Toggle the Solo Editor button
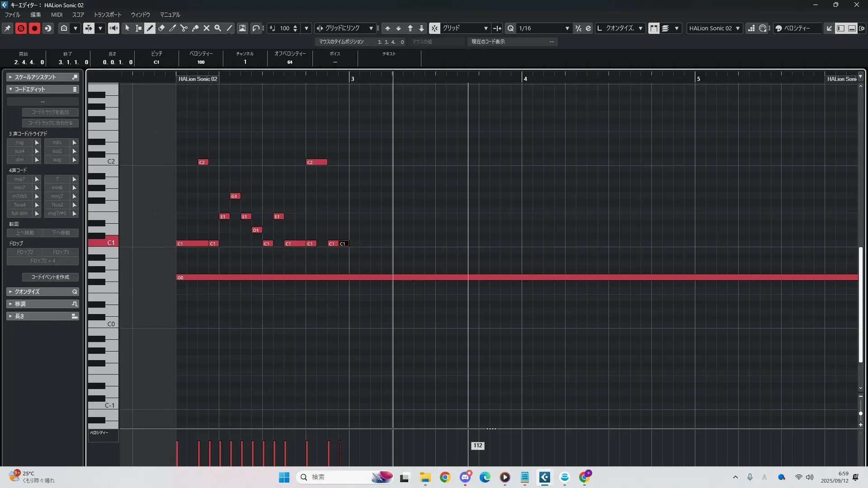Screen dimensions: 868x488 [x=21, y=28]
